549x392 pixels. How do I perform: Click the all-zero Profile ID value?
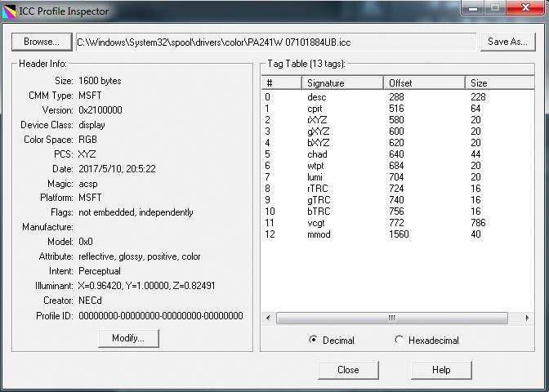[x=161, y=316]
